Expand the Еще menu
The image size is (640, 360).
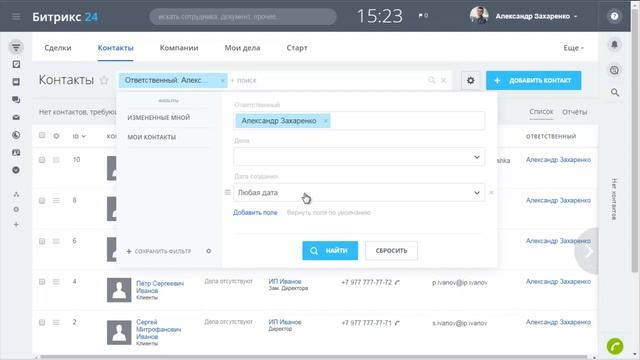coord(573,48)
